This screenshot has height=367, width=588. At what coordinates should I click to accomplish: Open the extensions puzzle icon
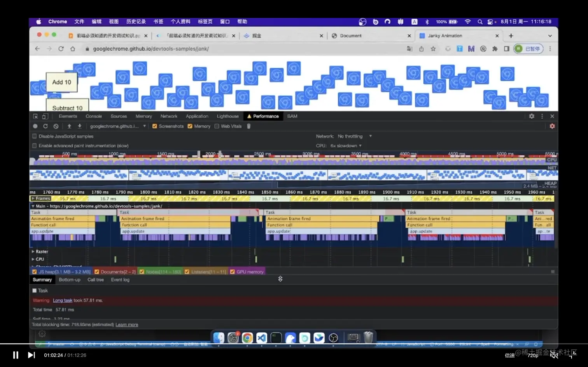pyautogui.click(x=495, y=49)
